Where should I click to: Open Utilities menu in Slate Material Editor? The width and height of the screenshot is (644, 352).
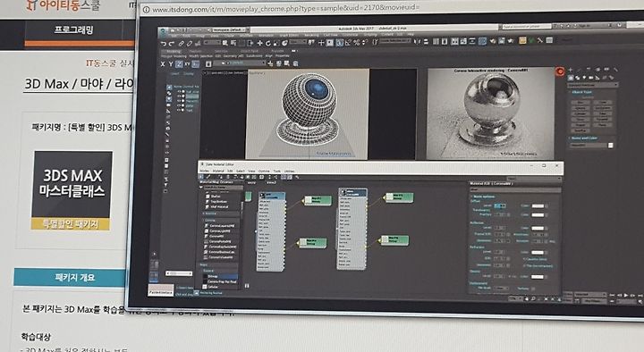289,171
